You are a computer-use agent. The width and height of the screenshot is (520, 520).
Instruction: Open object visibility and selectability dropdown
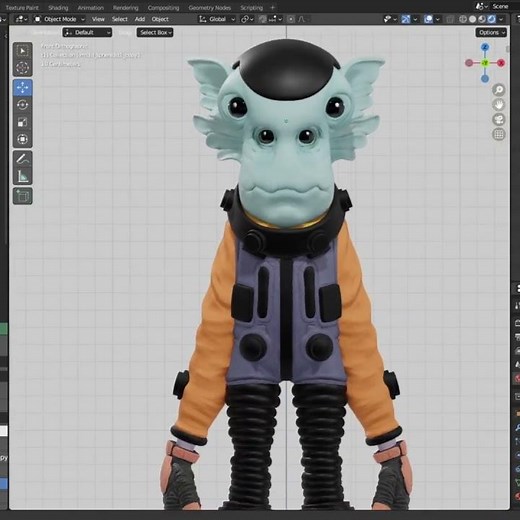(390, 19)
